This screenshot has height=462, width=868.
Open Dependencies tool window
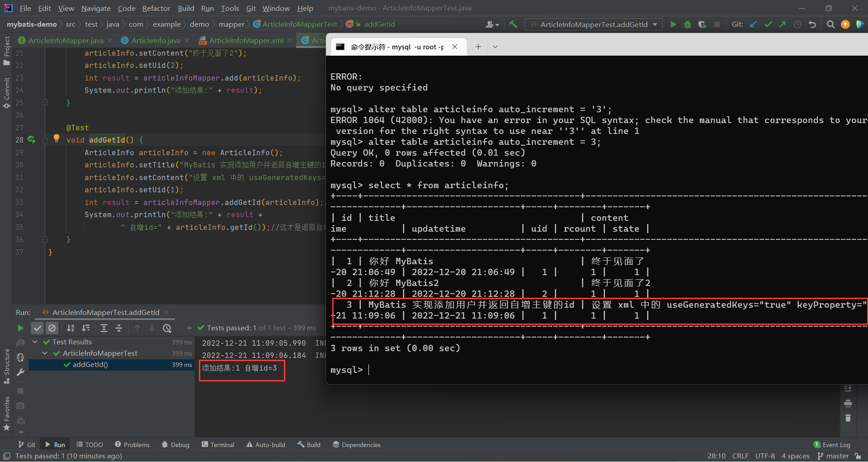[357, 445]
